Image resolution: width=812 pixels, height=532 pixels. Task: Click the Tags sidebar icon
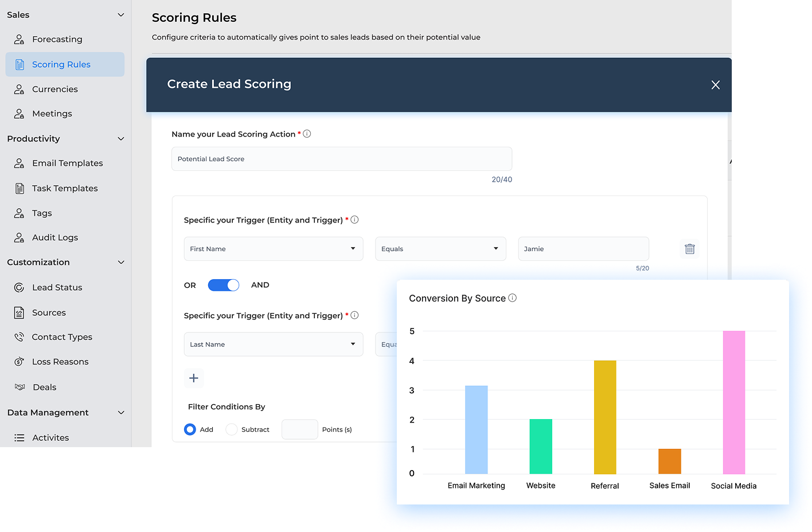[19, 213]
